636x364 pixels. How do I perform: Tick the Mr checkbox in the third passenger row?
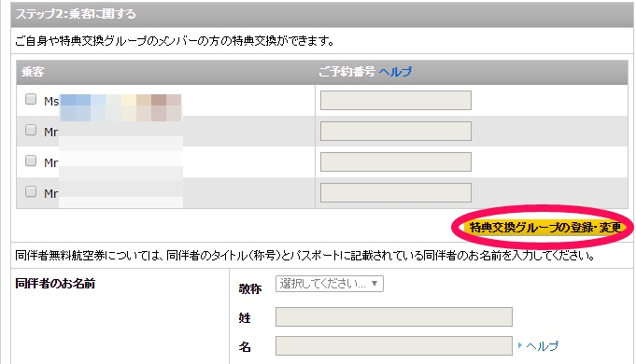pyautogui.click(x=31, y=161)
